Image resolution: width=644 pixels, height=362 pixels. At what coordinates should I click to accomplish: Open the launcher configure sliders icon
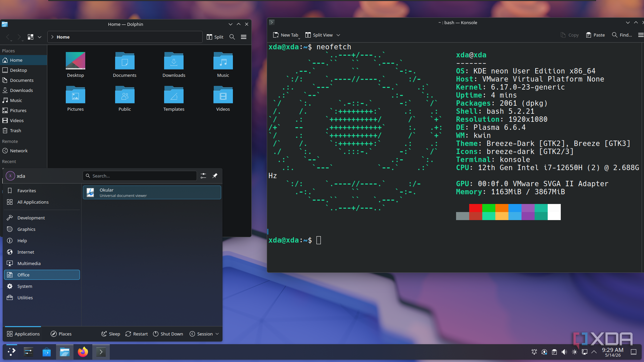click(203, 176)
